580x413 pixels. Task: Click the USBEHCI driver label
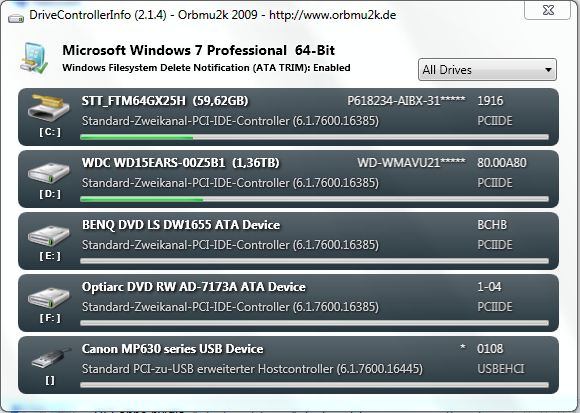coord(501,369)
